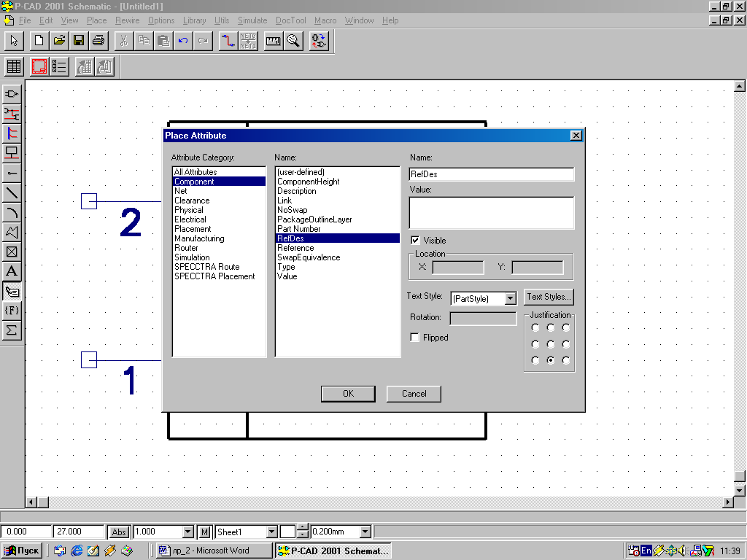Confirm the dialog with OK
Viewport: 747px width, 560px height.
click(348, 394)
